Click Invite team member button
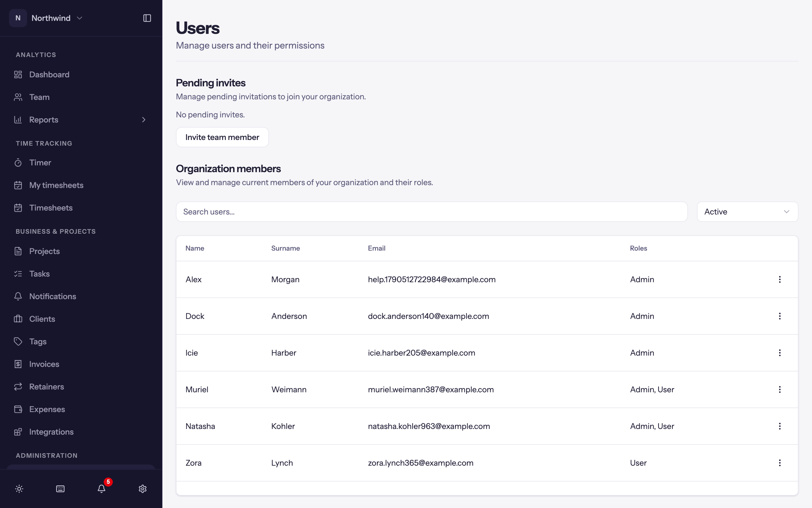This screenshot has height=508, width=812. click(222, 137)
